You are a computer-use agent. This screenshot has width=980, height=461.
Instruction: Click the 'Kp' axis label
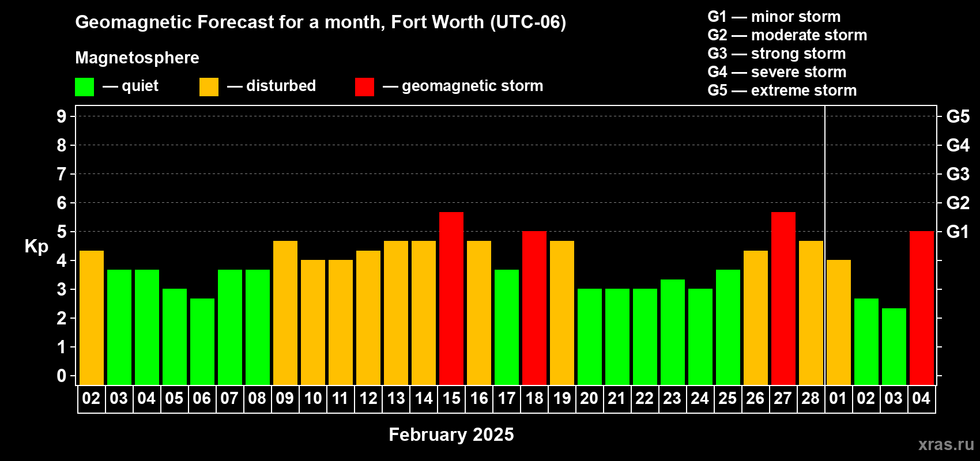coord(36,247)
